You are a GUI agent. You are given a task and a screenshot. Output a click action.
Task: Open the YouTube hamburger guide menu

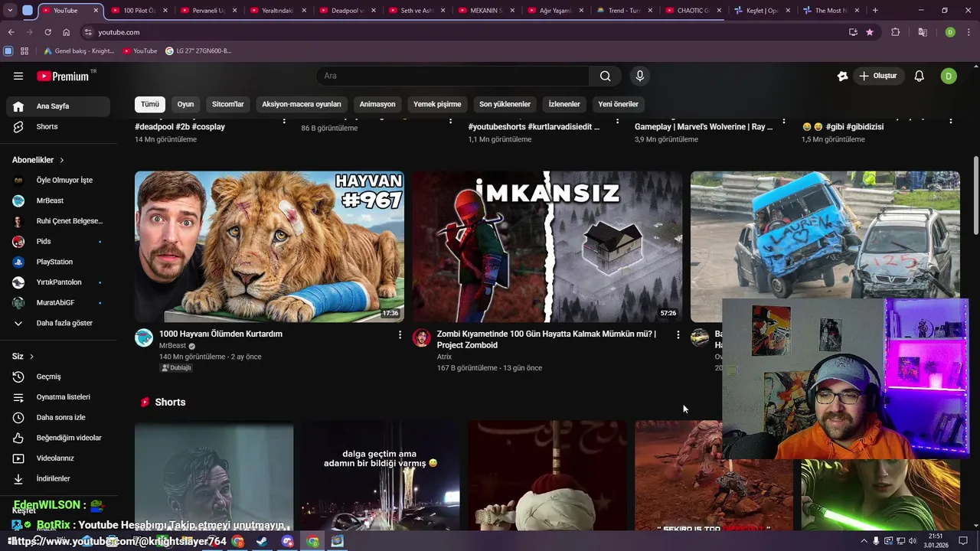[18, 76]
